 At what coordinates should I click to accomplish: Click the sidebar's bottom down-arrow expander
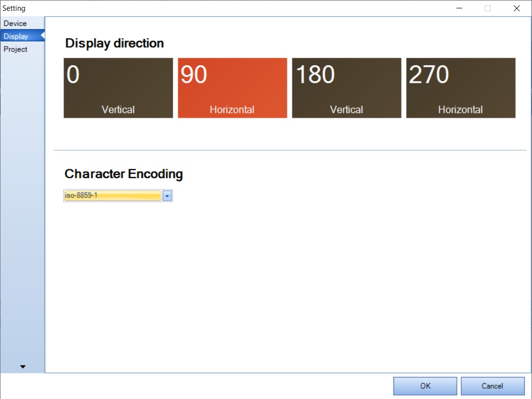(x=23, y=367)
